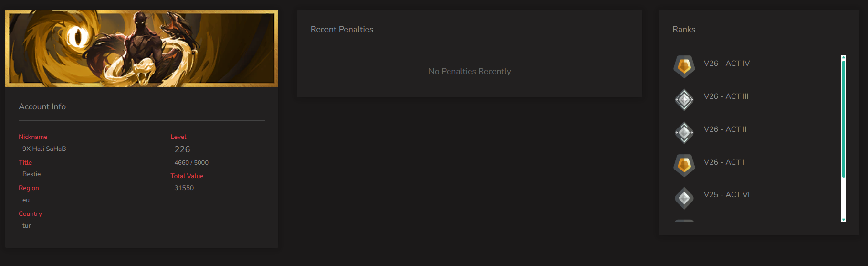Image resolution: width=868 pixels, height=266 pixels.
Task: Click the level number 226
Action: point(182,149)
